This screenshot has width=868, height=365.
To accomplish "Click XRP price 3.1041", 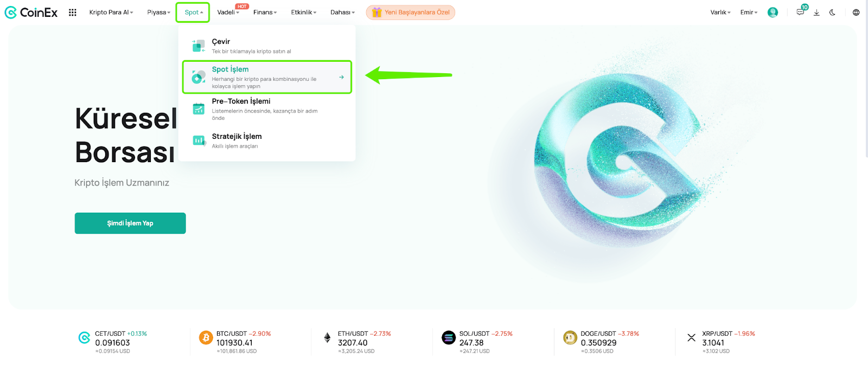I will tap(713, 343).
